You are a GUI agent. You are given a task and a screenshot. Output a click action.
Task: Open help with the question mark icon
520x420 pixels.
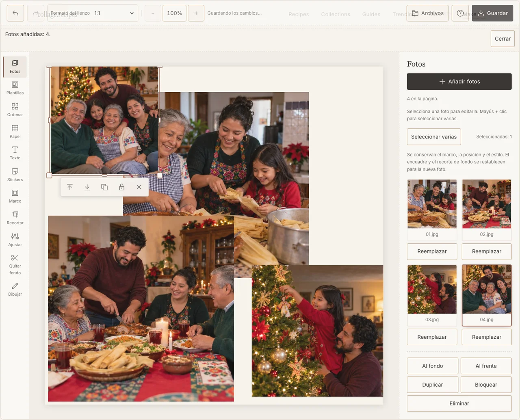click(x=460, y=13)
